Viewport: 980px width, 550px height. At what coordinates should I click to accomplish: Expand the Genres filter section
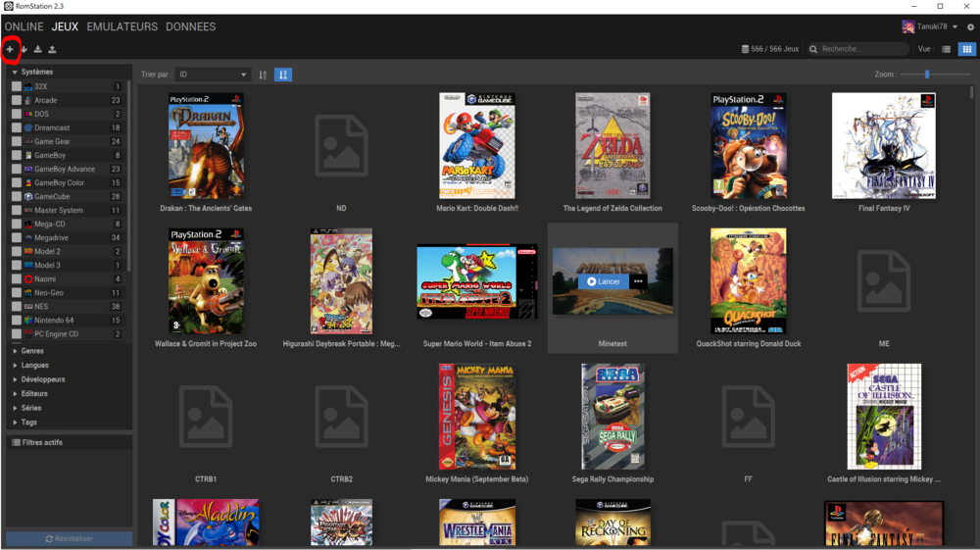[15, 351]
